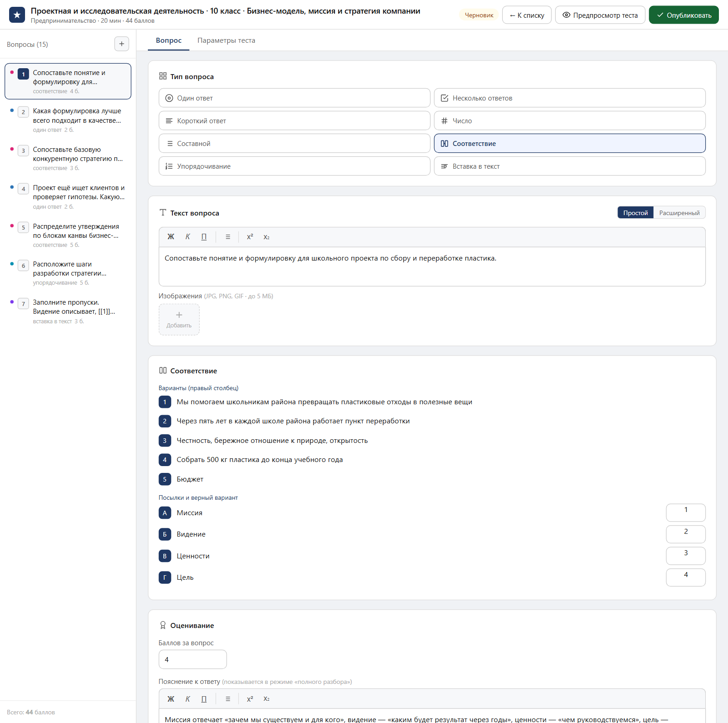Apply superscript x² in the question text toolbar
Image resolution: width=728 pixels, height=723 pixels.
tap(250, 237)
